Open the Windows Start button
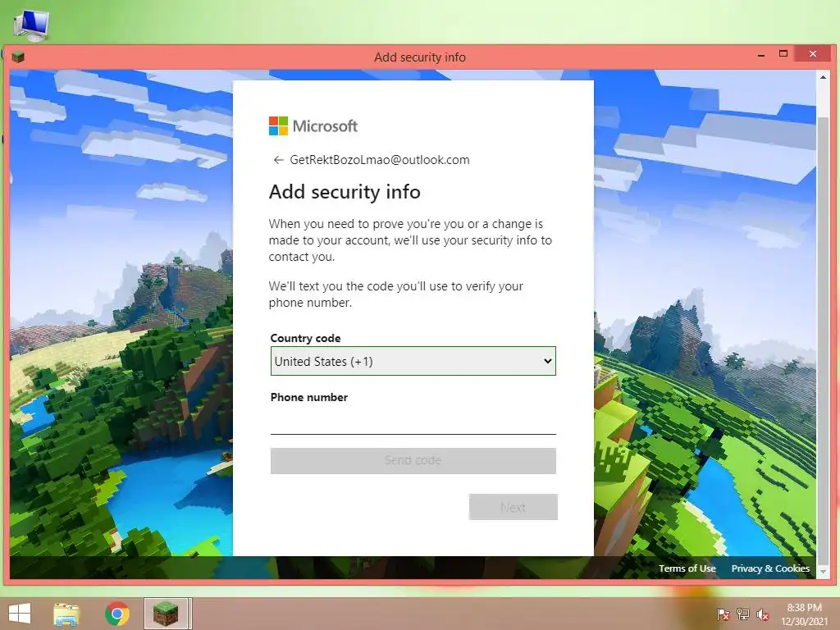Image resolution: width=840 pixels, height=630 pixels. (20, 614)
